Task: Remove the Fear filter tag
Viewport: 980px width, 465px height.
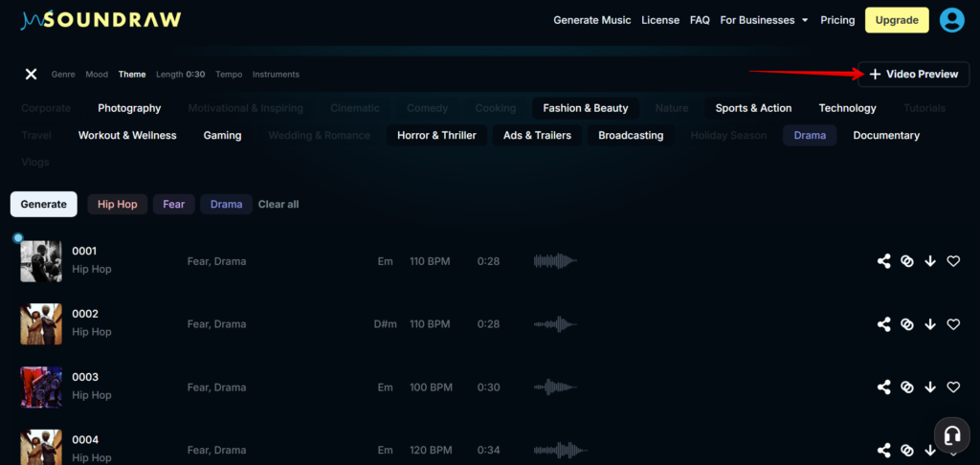Action: [174, 205]
